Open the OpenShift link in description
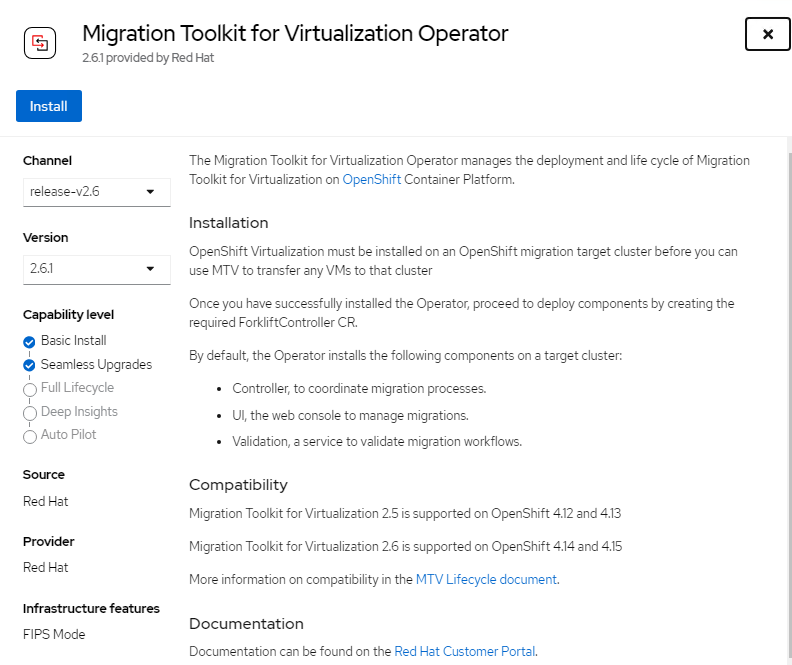The image size is (792, 665). (372, 180)
